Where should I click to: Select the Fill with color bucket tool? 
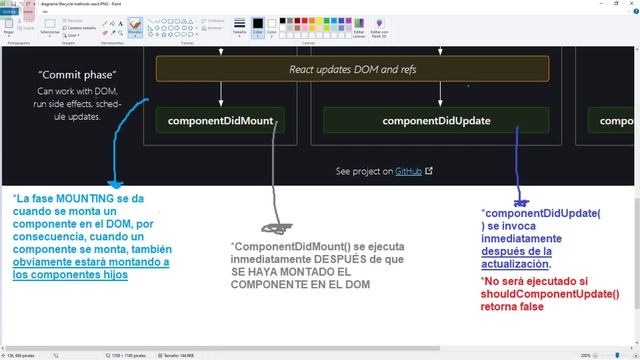point(113,24)
